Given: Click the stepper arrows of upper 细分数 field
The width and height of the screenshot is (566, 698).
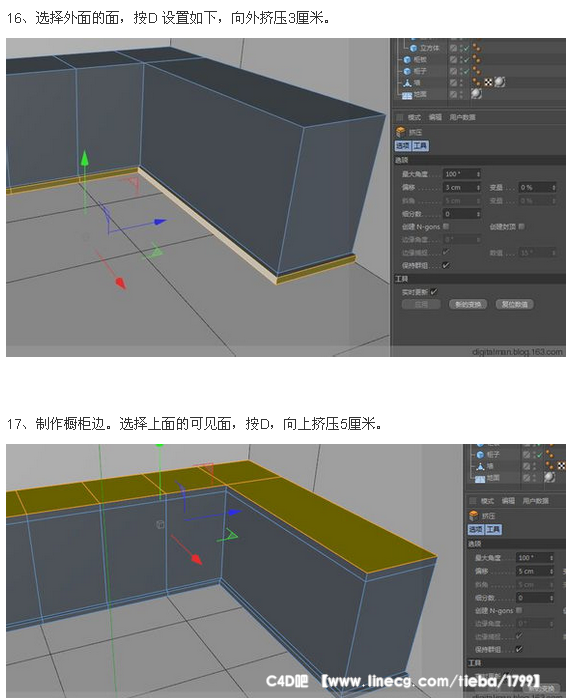Looking at the screenshot, I should pyautogui.click(x=478, y=214).
